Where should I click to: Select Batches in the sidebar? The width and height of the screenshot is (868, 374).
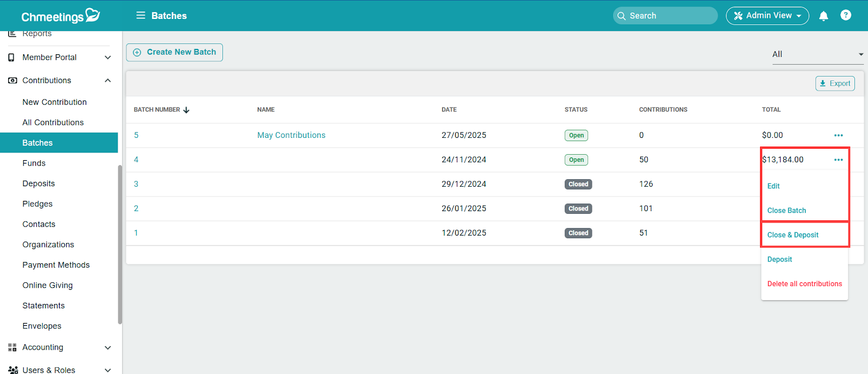tap(59, 143)
